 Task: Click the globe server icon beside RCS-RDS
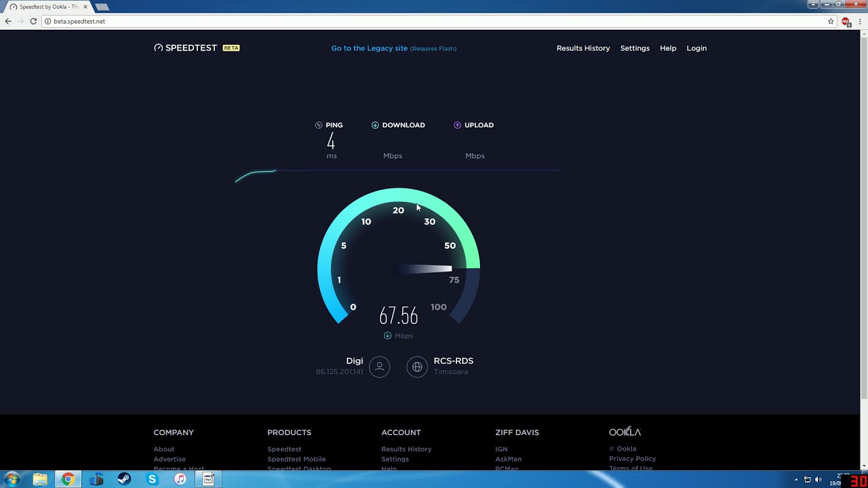point(417,367)
